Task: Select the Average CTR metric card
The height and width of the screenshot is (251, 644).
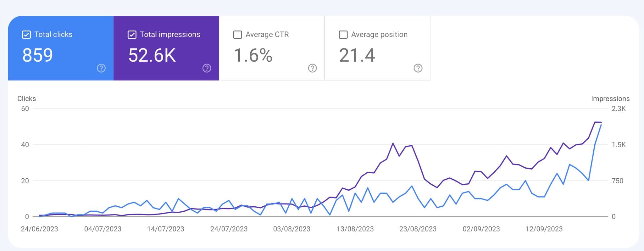Action: point(272,47)
